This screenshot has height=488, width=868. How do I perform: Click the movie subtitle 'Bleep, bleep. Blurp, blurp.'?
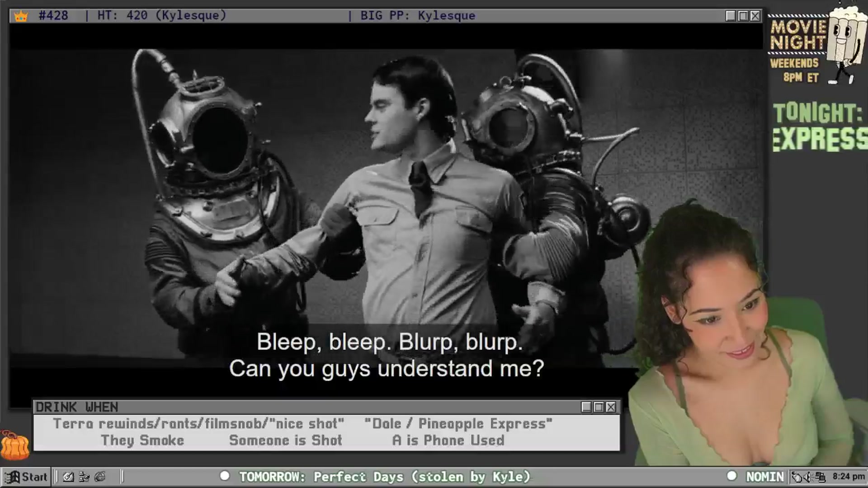(390, 342)
